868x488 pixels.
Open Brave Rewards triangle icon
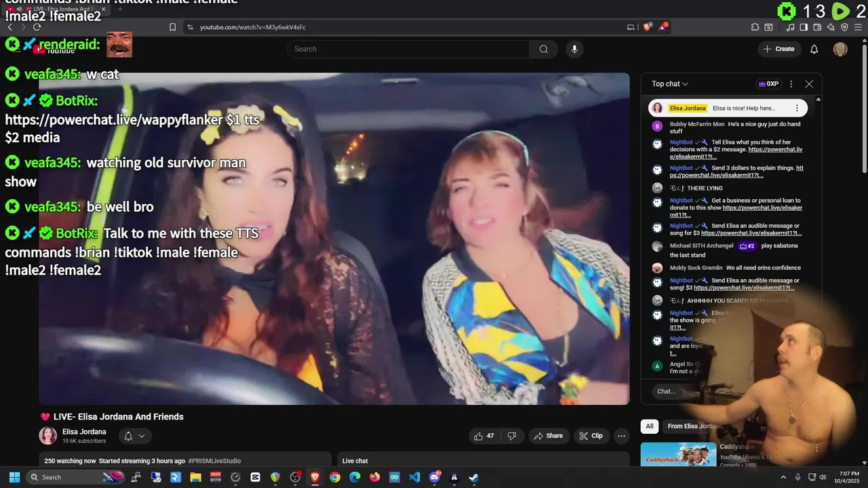[664, 27]
